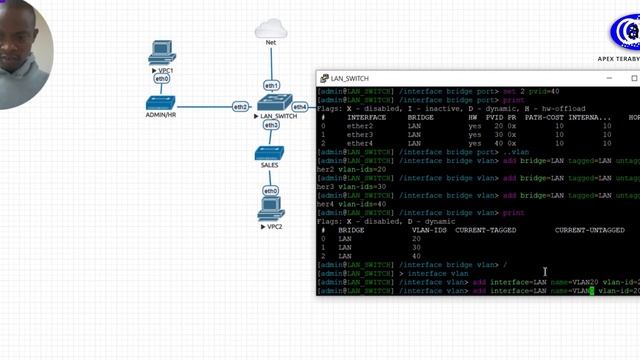Image resolution: width=640 pixels, height=360 pixels.
Task: Click the name=VLAN20 text in terminal
Action: point(574,282)
